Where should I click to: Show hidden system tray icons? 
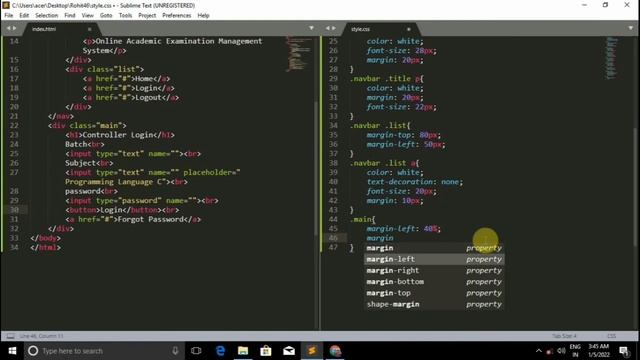tap(539, 351)
